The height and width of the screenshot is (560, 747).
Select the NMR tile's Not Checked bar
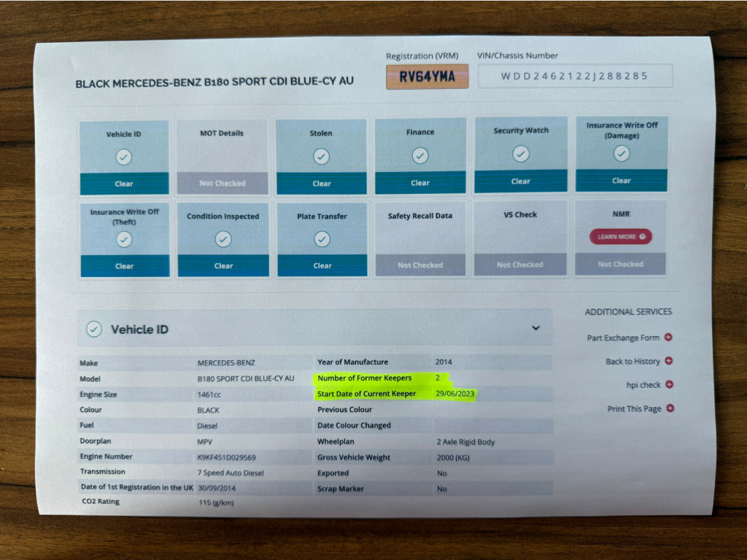(620, 264)
